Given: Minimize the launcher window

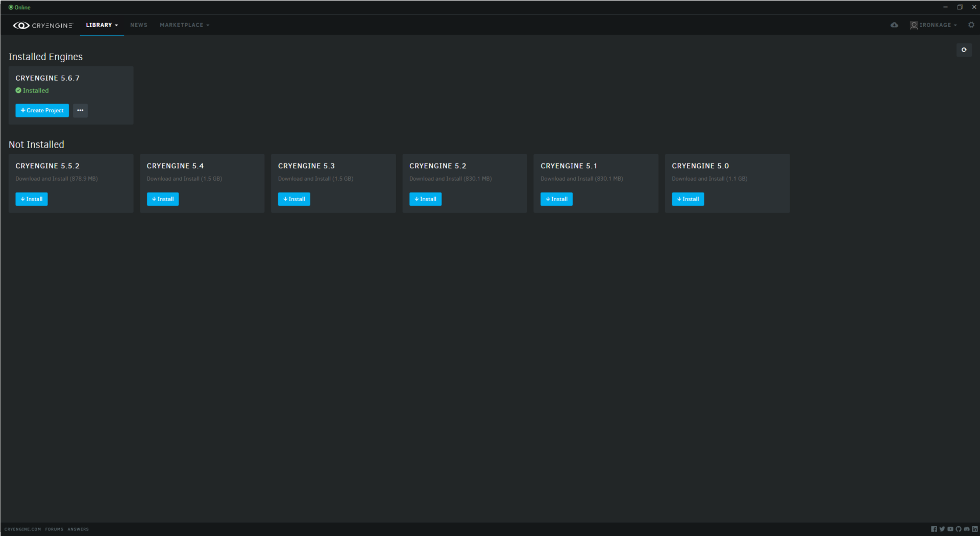Looking at the screenshot, I should tap(945, 7).
